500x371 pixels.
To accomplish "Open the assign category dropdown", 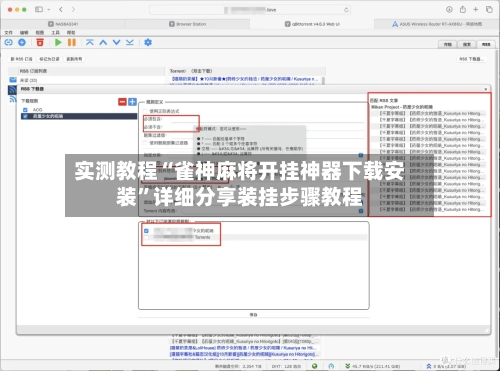I will coord(361,155).
